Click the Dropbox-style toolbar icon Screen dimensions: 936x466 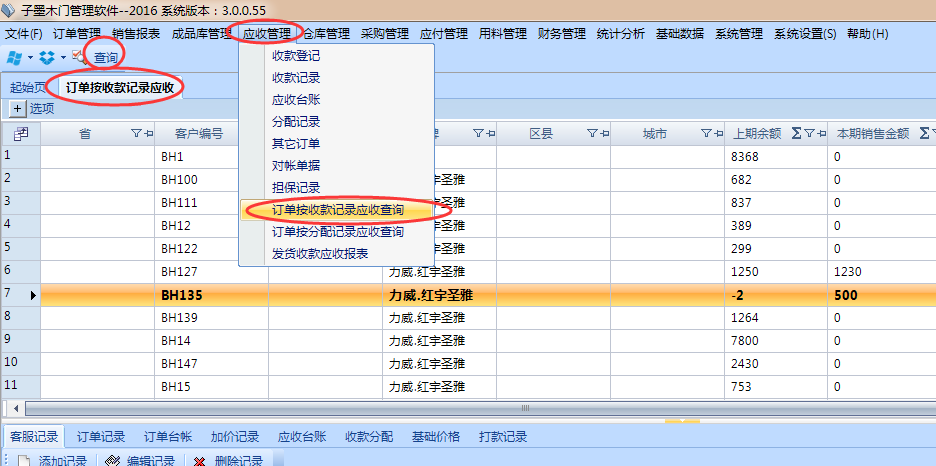(x=47, y=57)
